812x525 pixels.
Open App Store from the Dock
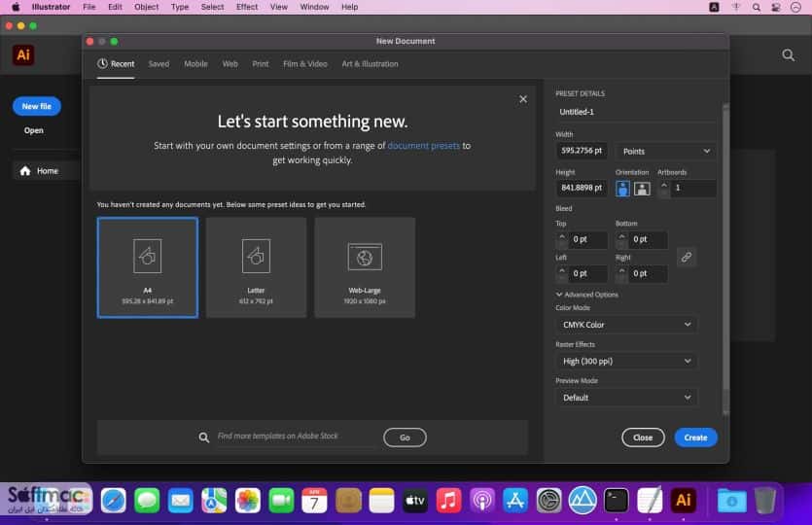coord(515,501)
